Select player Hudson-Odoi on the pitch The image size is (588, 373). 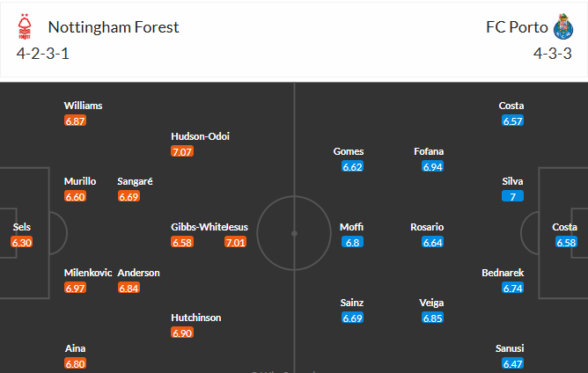[200, 136]
